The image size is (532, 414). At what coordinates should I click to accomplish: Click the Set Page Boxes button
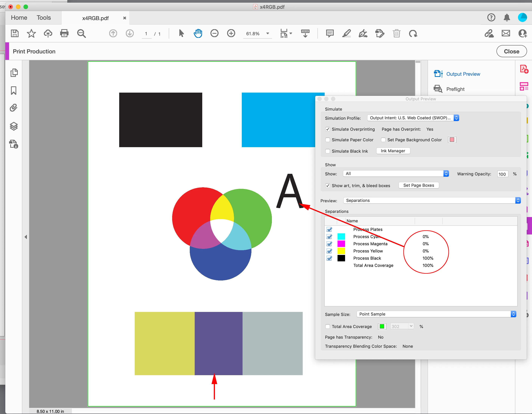pyautogui.click(x=418, y=185)
